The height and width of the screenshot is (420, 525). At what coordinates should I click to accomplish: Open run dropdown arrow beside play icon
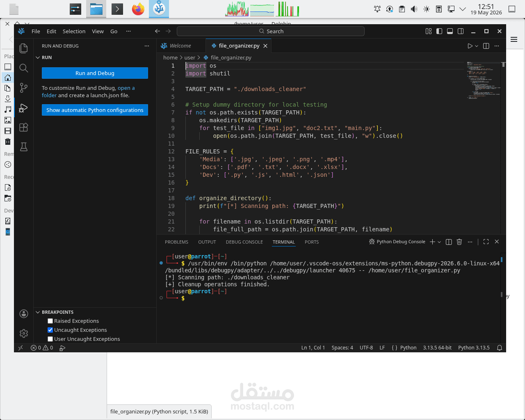pyautogui.click(x=477, y=46)
